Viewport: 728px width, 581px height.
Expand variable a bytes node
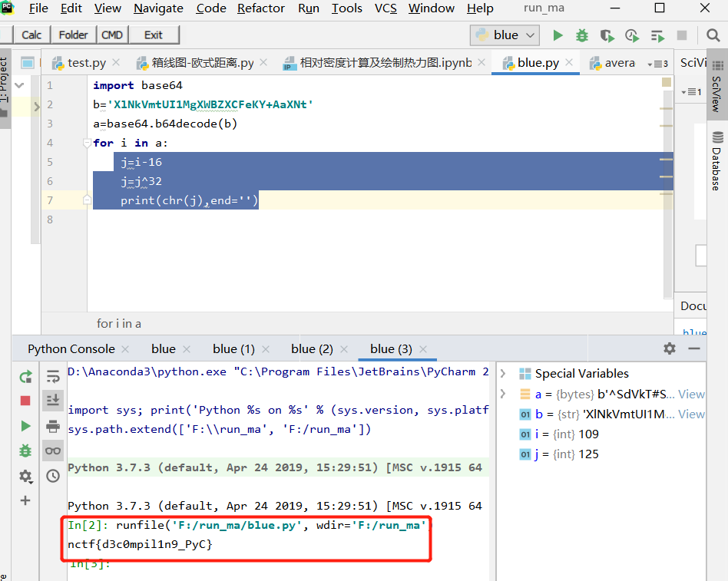coord(503,394)
